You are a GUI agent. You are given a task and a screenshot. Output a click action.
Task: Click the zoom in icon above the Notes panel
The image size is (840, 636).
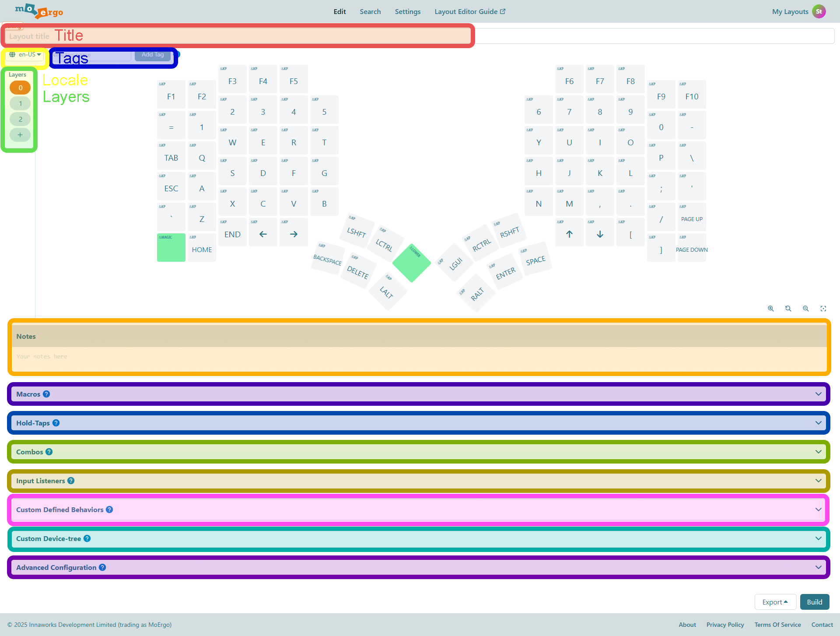(770, 309)
